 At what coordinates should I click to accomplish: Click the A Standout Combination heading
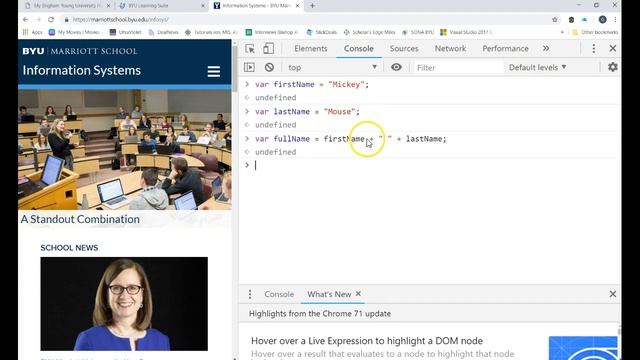click(x=80, y=219)
